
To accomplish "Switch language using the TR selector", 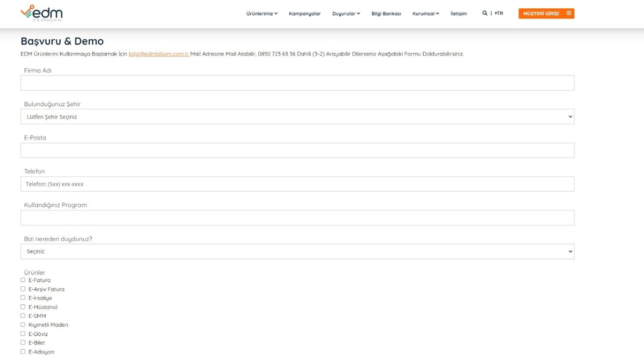I will pos(499,13).
